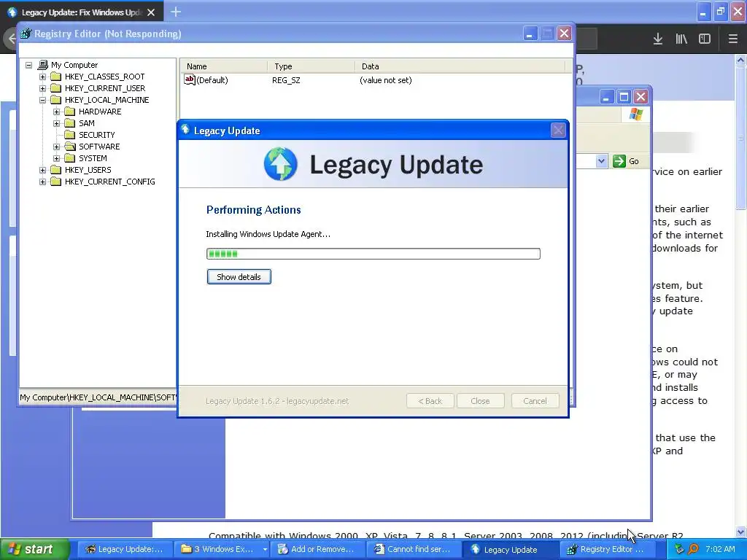
Task: Select the SOFTWARE open folder icon
Action: point(70,146)
